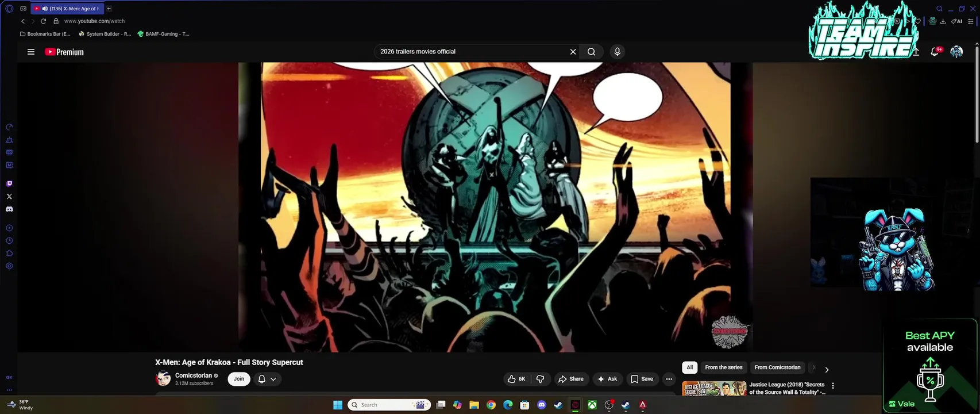Screen dimensions: 980x414
Task: Open the Comicstorian channel avatar
Action: 163,378
